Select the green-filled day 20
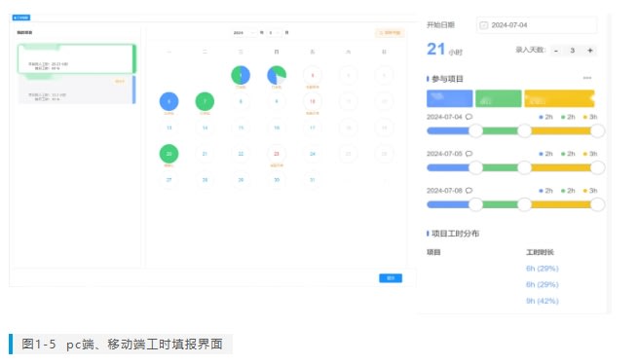637x364 pixels. point(169,154)
